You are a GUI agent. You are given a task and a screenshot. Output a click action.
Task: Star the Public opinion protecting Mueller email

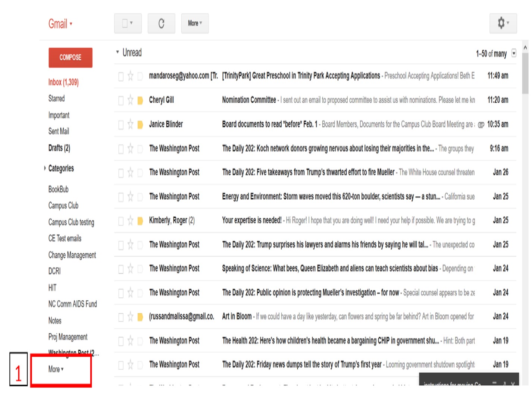coord(130,292)
